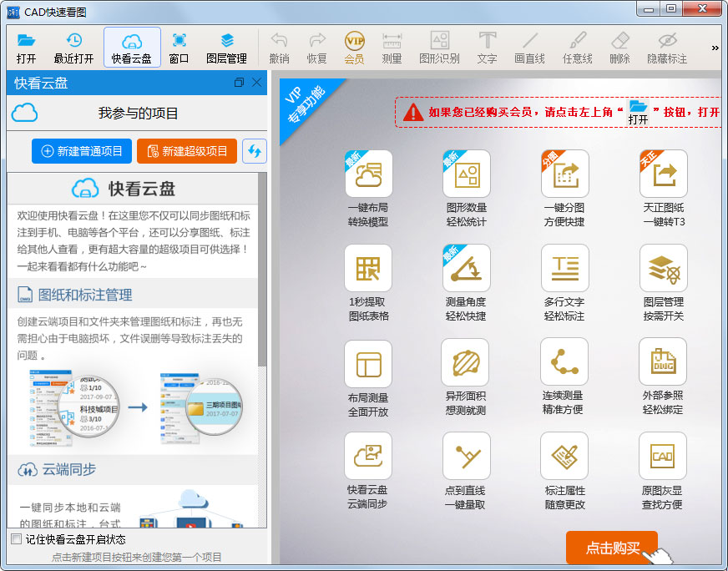This screenshot has width=728, height=571.
Task: Create a super project with 新建超级项目
Action: click(x=187, y=151)
